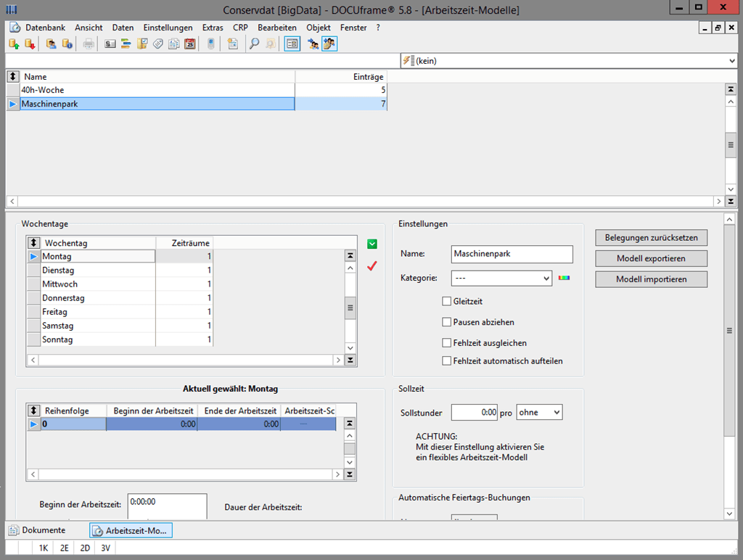743x560 pixels.
Task: Click the database icon with green arrow
Action: [x=14, y=44]
